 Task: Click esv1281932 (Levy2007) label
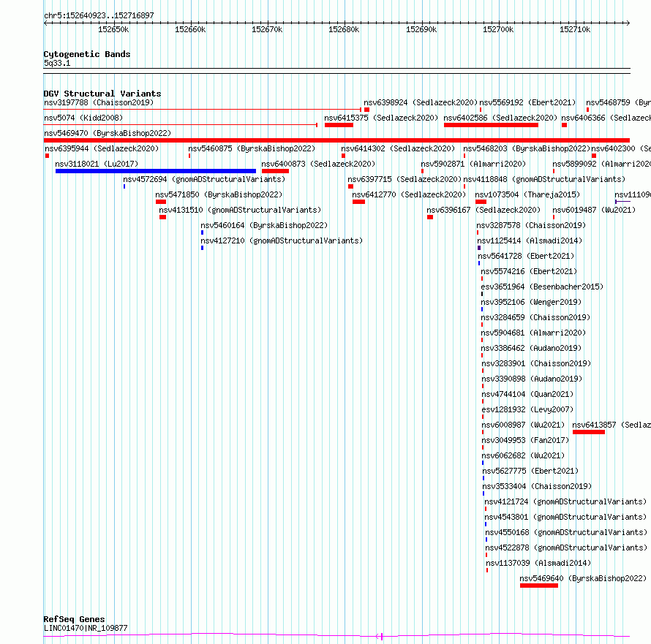pyautogui.click(x=527, y=409)
